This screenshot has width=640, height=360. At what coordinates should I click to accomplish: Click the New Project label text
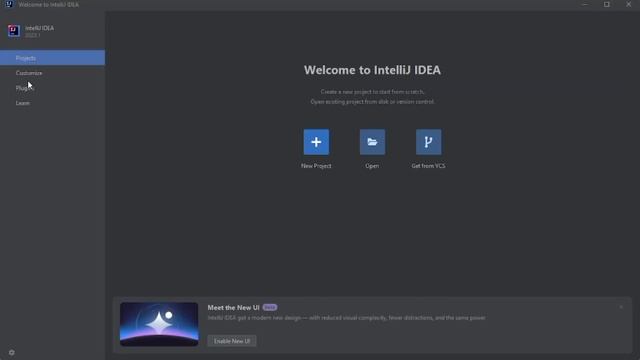point(316,166)
